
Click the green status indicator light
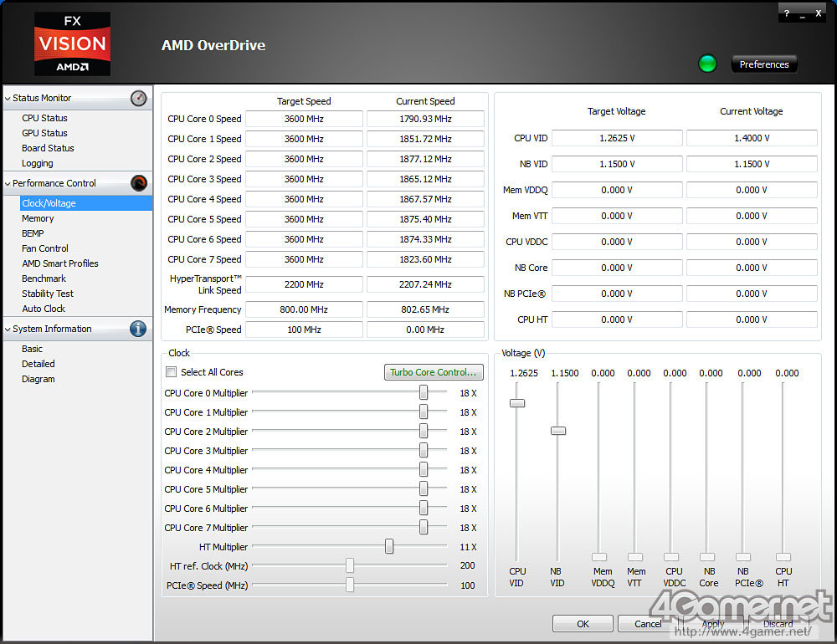point(708,64)
